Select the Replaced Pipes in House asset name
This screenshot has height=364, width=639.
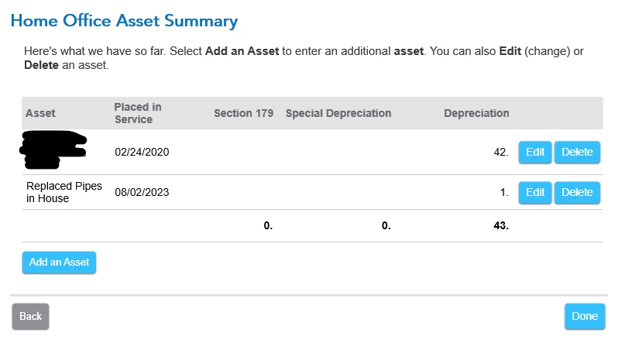[x=64, y=192]
